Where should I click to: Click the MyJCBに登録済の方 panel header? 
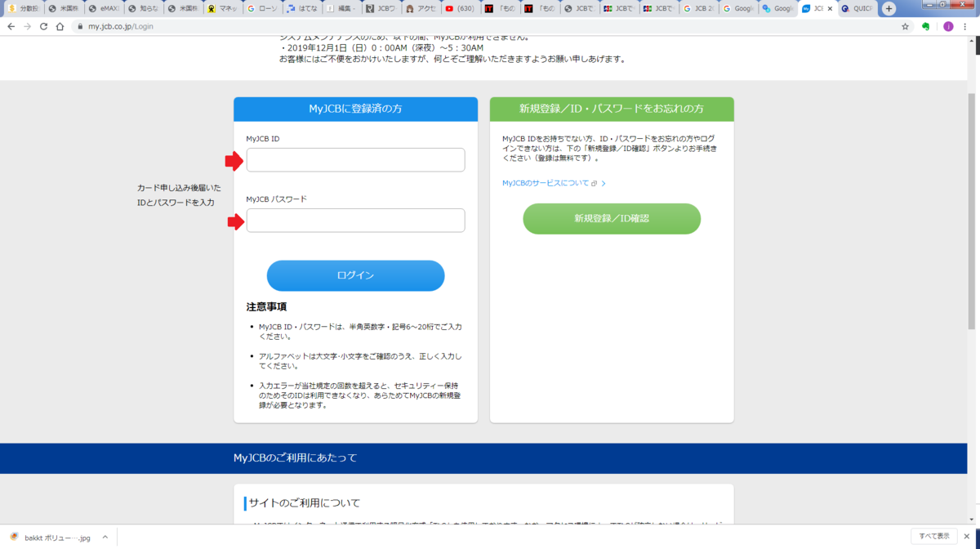(x=355, y=109)
